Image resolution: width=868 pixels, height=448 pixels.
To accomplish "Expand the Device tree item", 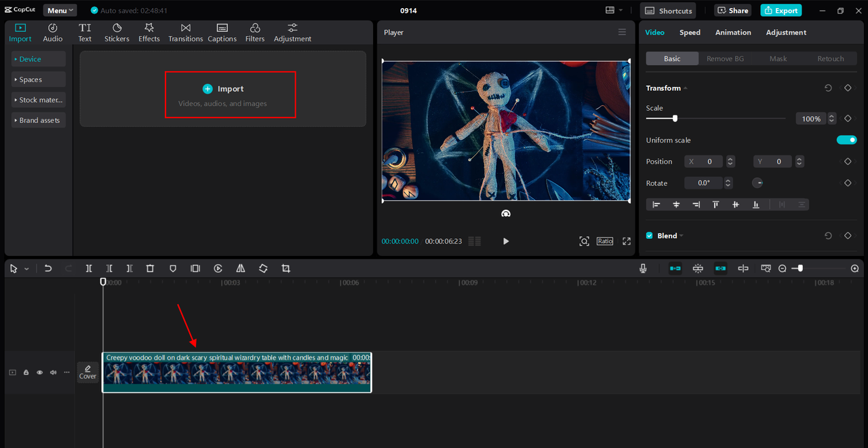I will coord(39,59).
